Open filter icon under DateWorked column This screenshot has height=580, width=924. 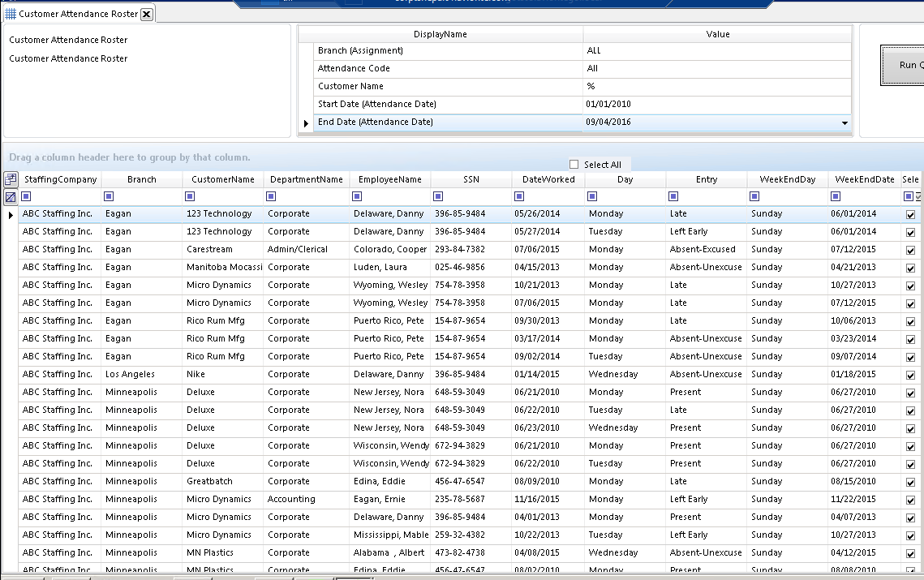pyautogui.click(x=519, y=196)
